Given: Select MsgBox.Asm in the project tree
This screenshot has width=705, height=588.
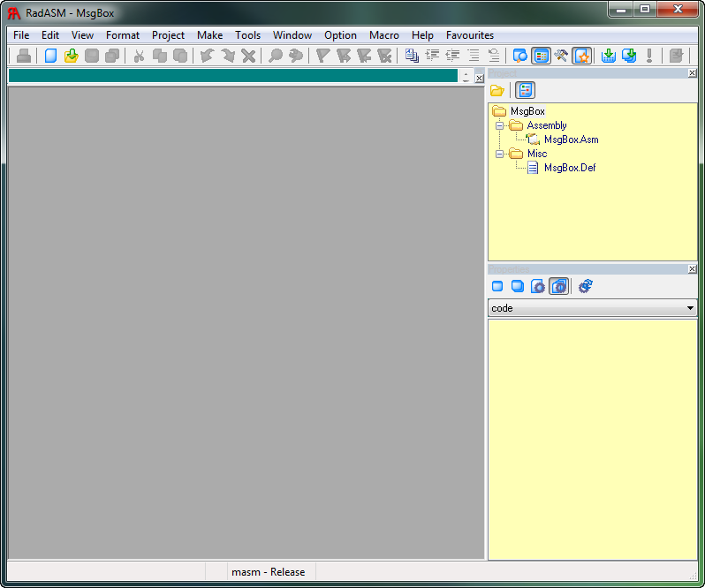Looking at the screenshot, I should 571,139.
